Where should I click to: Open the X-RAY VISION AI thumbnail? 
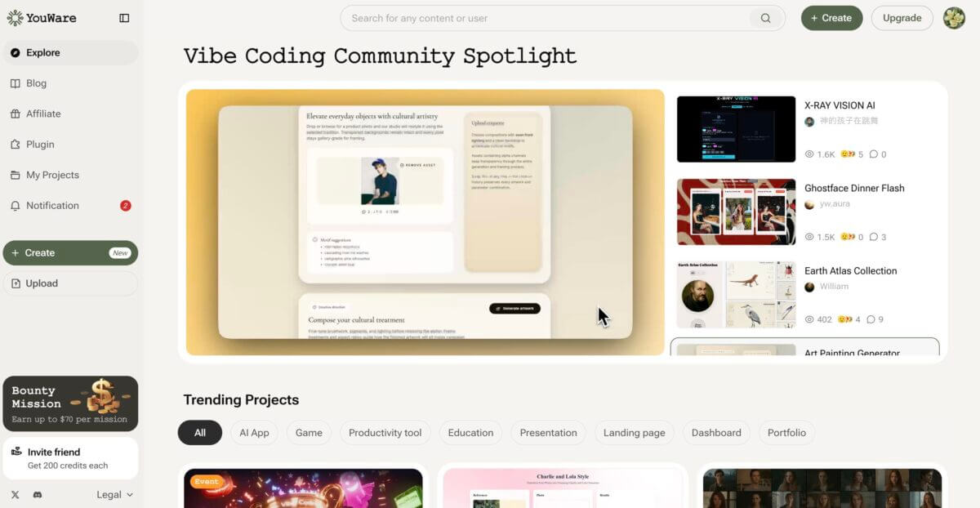[736, 129]
